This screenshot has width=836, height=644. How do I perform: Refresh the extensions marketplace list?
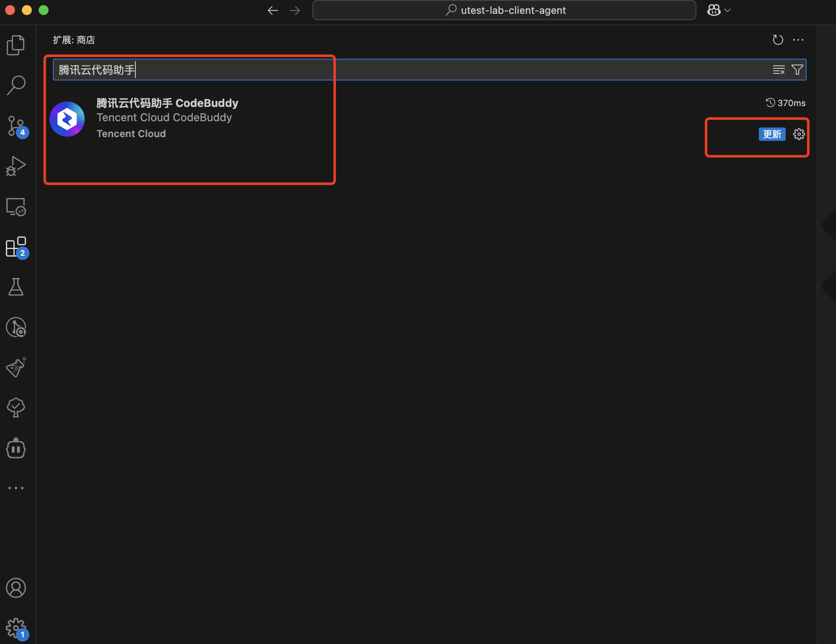[778, 40]
